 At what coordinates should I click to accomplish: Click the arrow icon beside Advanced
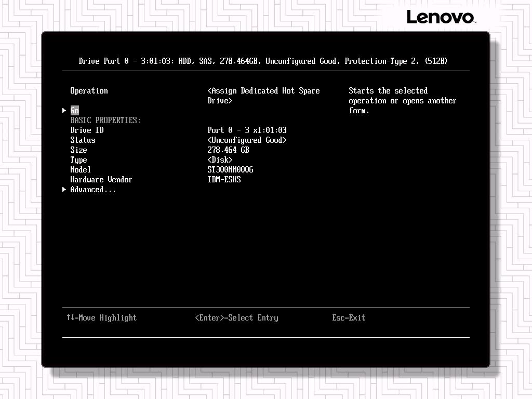click(64, 190)
